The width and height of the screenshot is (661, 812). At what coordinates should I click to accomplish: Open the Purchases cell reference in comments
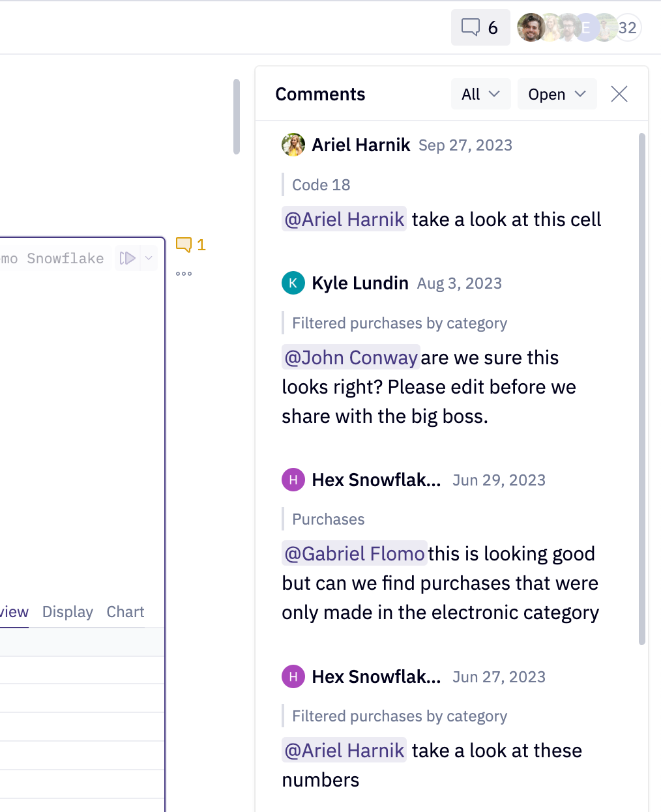tap(328, 519)
